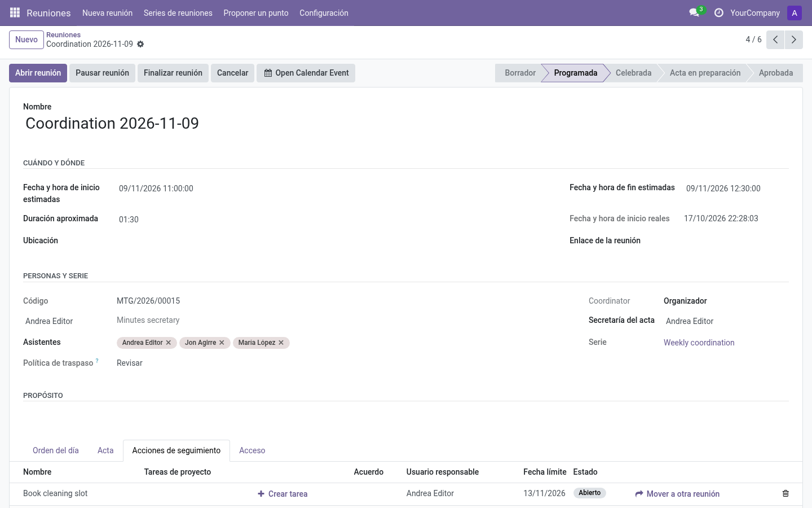Remove Maria López attendee tag

pos(281,343)
